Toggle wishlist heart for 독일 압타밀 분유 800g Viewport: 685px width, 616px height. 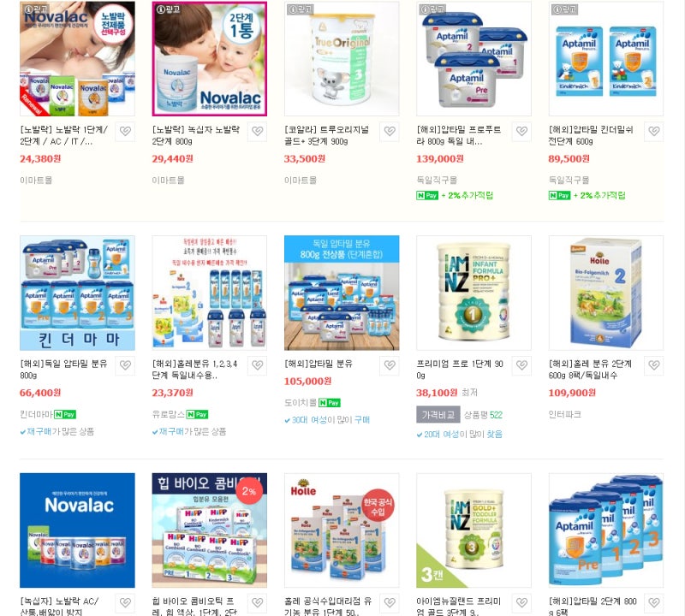click(x=125, y=365)
